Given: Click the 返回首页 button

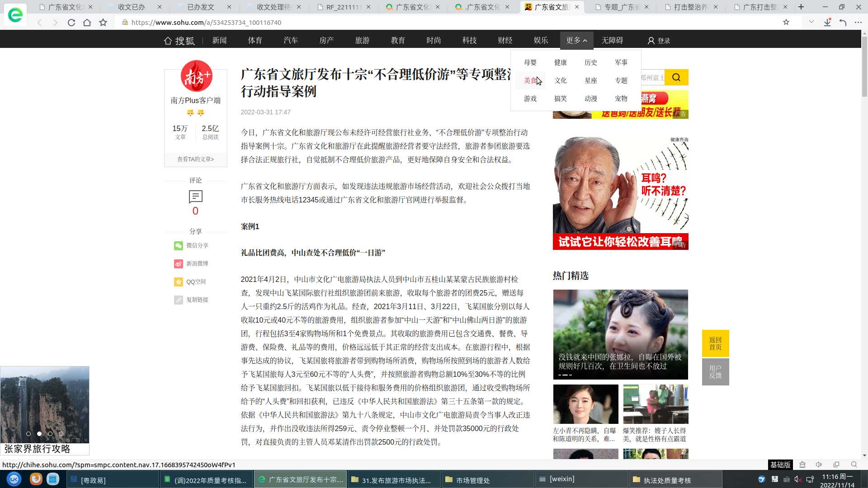Looking at the screenshot, I should coord(716,343).
